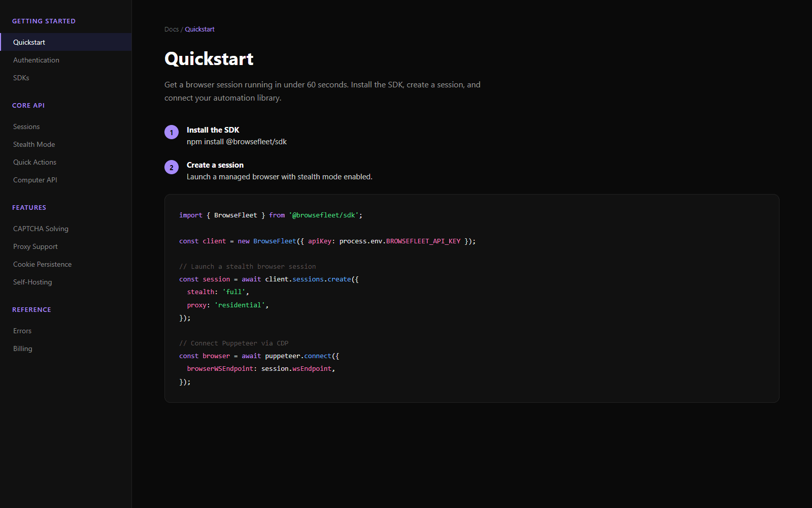812x508 pixels.
Task: Open the Stealth Mode docs
Action: point(34,144)
